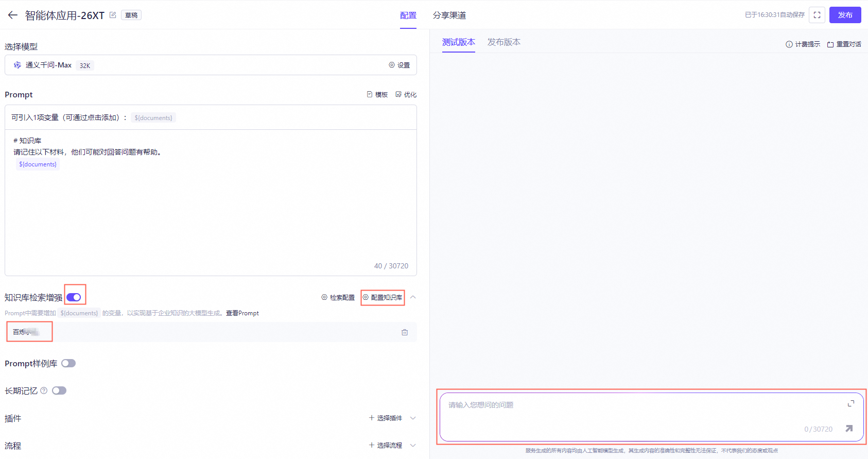Viewport: 868px width, 459px height.
Task: Click 查看Prompt link
Action: [x=242, y=313]
